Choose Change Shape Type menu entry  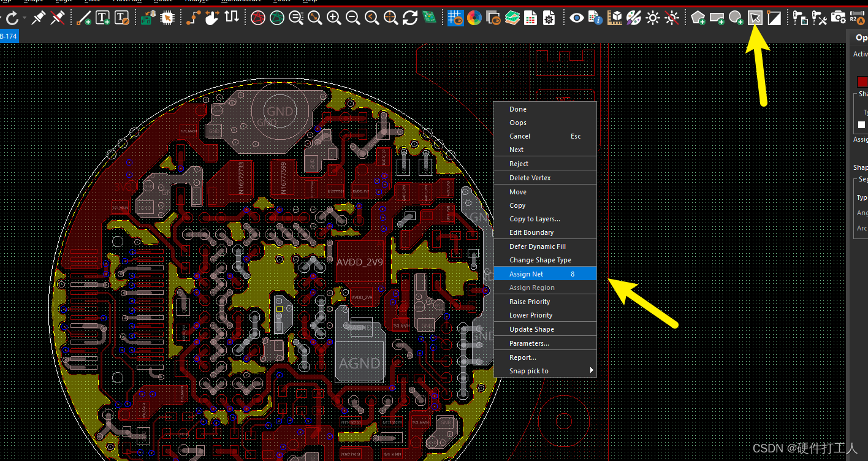546,260
